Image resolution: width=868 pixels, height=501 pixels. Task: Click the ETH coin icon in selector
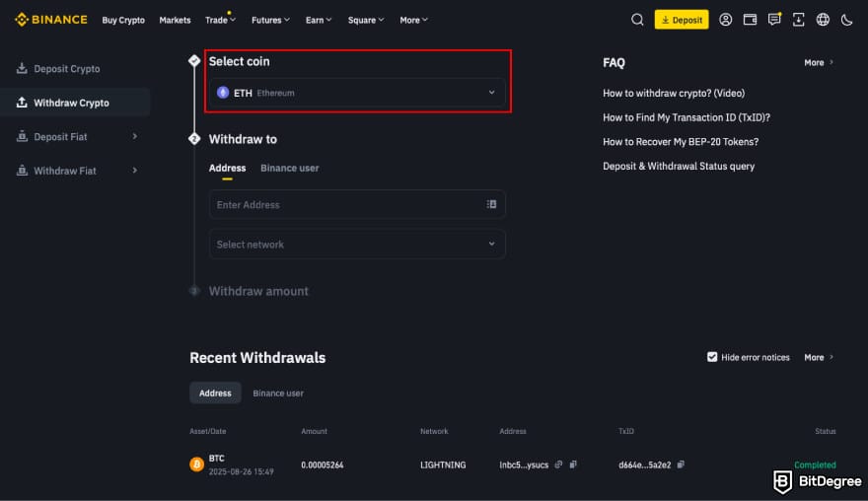tap(223, 93)
